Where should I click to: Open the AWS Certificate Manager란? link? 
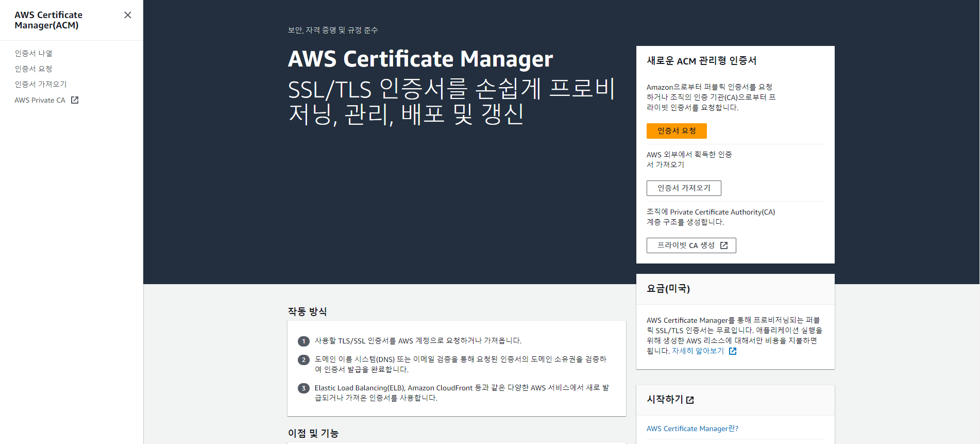(692, 429)
